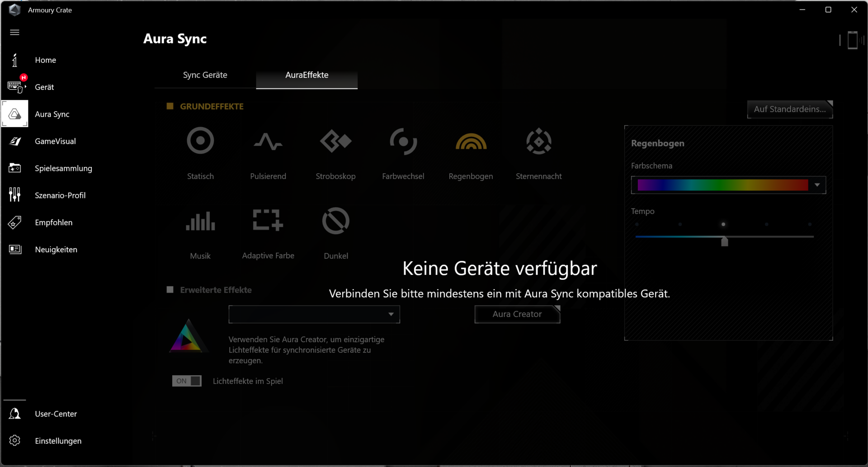Image resolution: width=868 pixels, height=467 pixels.
Task: Open the User-Center label
Action: (56, 414)
